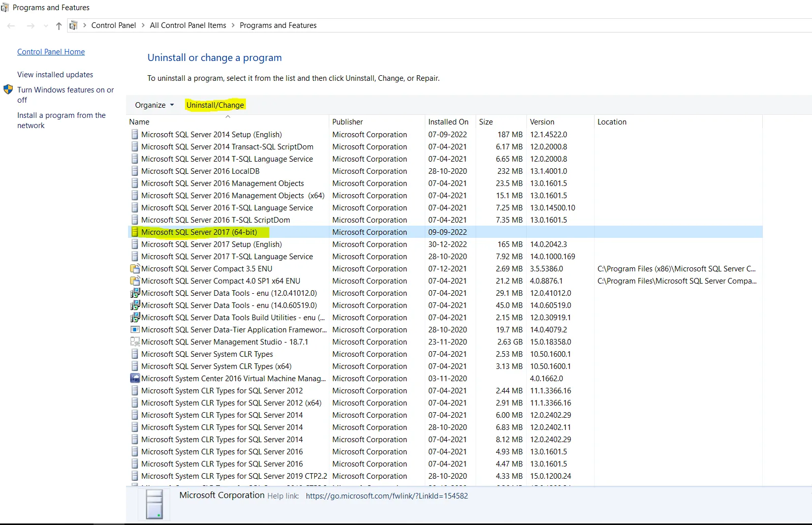812x525 pixels.
Task: Open View installed updates link
Action: [55, 75]
